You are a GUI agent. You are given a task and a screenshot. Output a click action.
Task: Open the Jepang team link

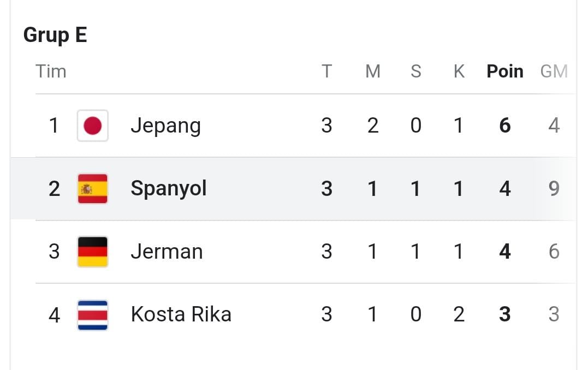pos(165,126)
